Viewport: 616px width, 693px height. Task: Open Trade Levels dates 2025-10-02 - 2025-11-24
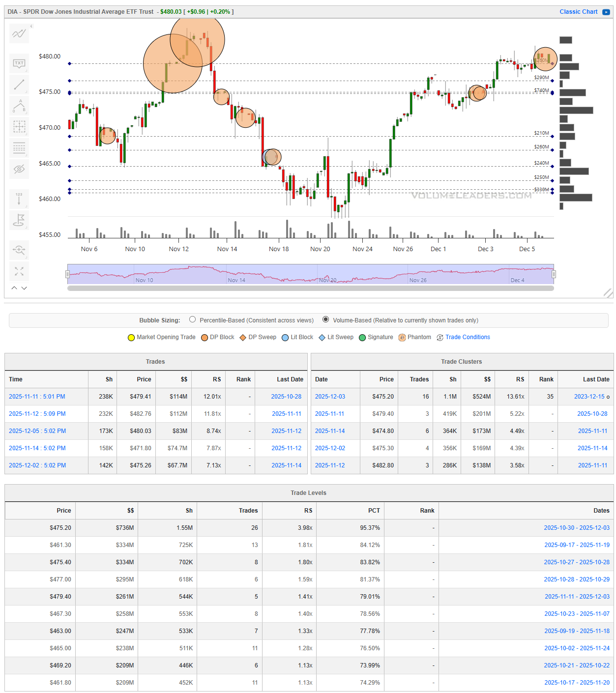(x=577, y=648)
